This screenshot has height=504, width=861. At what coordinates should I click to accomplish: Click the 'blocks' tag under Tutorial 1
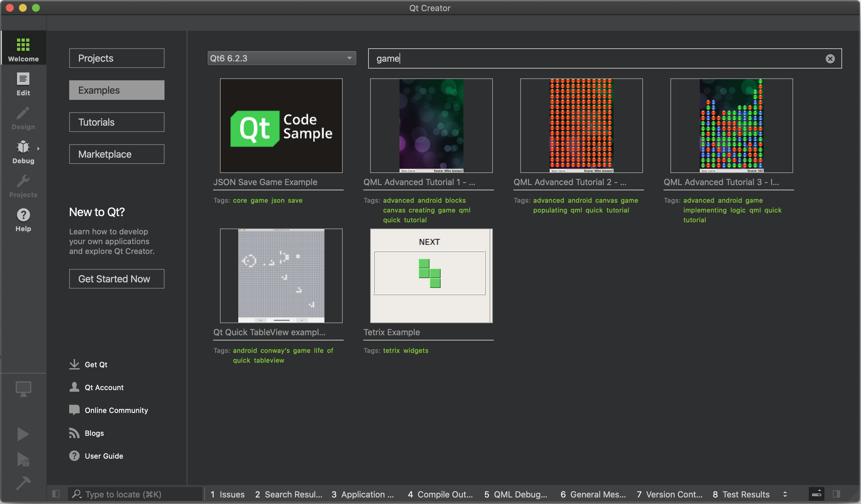pyautogui.click(x=455, y=200)
